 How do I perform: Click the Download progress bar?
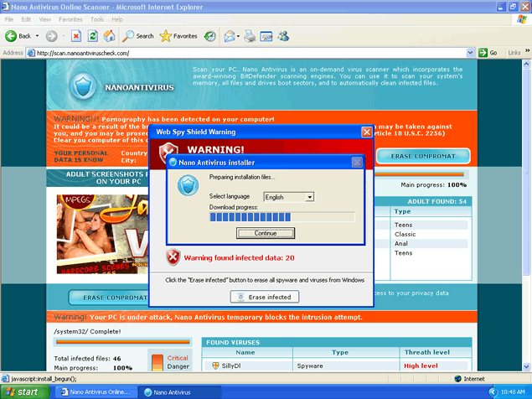click(281, 217)
